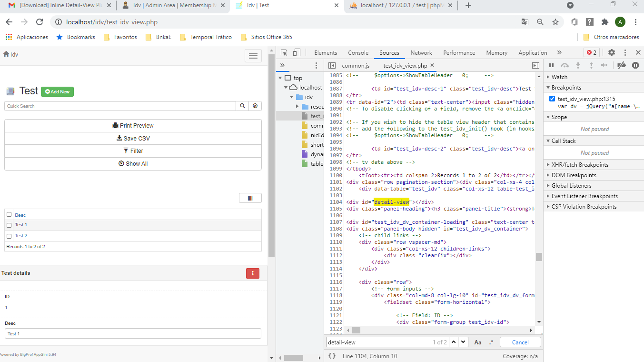Collapse the Scope section
This screenshot has height=362, width=644.
pyautogui.click(x=594, y=117)
